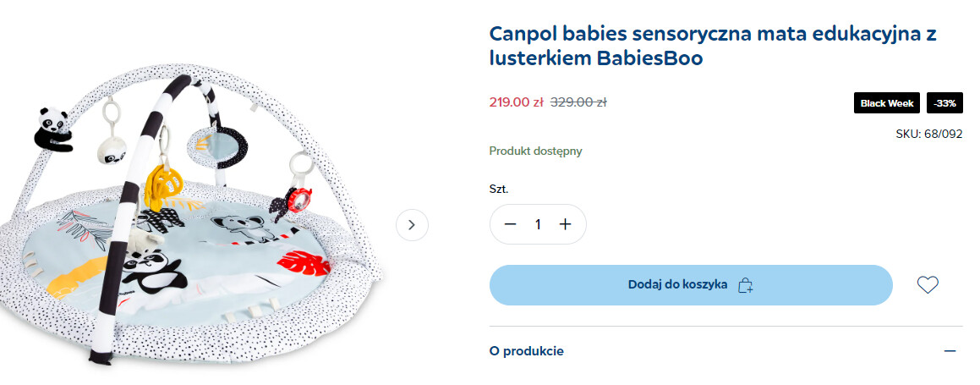The width and height of the screenshot is (980, 385).
Task: Click the Canpol babies product title
Action: 713,47
